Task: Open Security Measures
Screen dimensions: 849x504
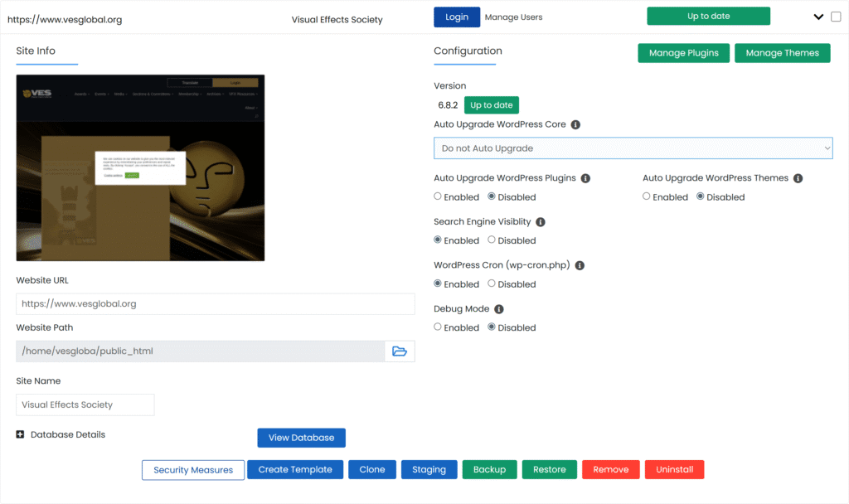Action: point(193,470)
